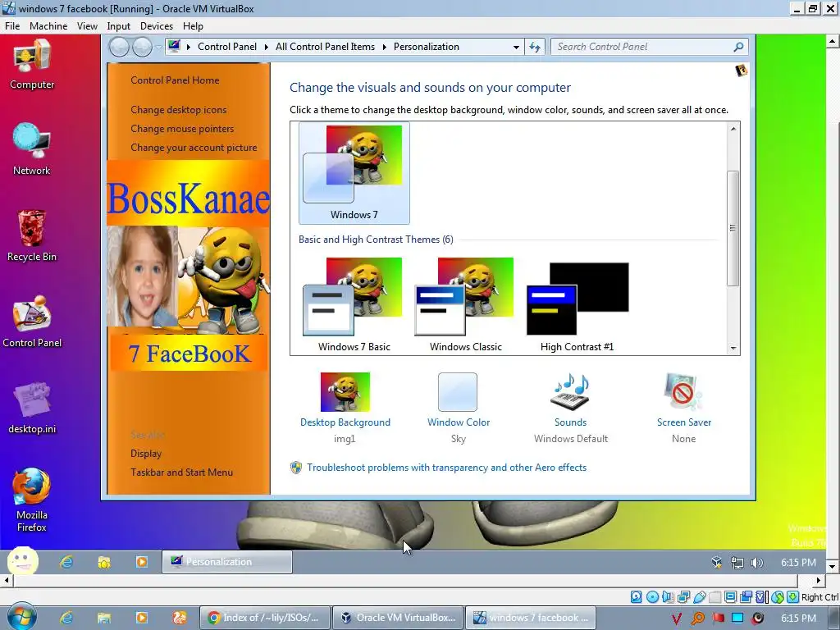The width and height of the screenshot is (840, 630).
Task: Expand the All Control Panel Items arrow
Action: (384, 47)
